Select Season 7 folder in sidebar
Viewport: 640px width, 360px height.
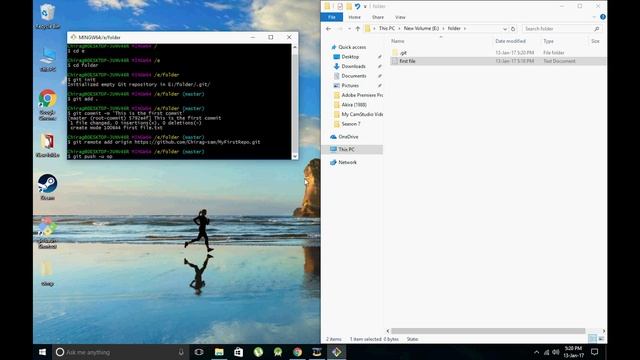[x=351, y=124]
